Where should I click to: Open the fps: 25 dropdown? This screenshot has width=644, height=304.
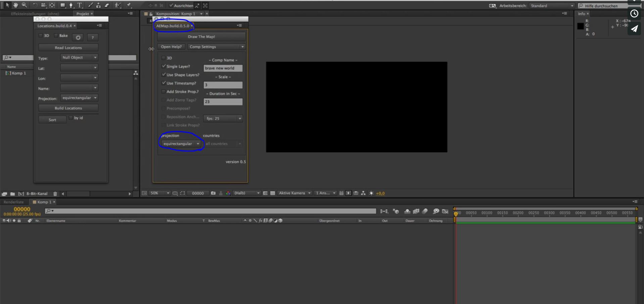click(x=223, y=118)
